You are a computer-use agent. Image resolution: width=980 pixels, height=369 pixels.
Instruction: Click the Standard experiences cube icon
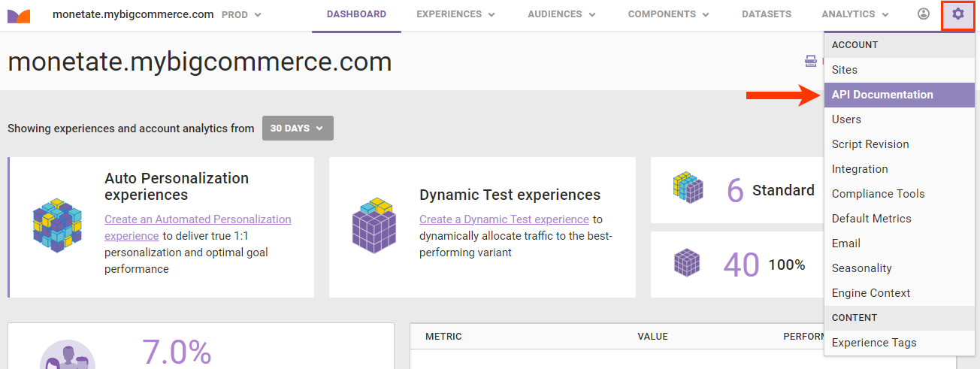tap(688, 188)
